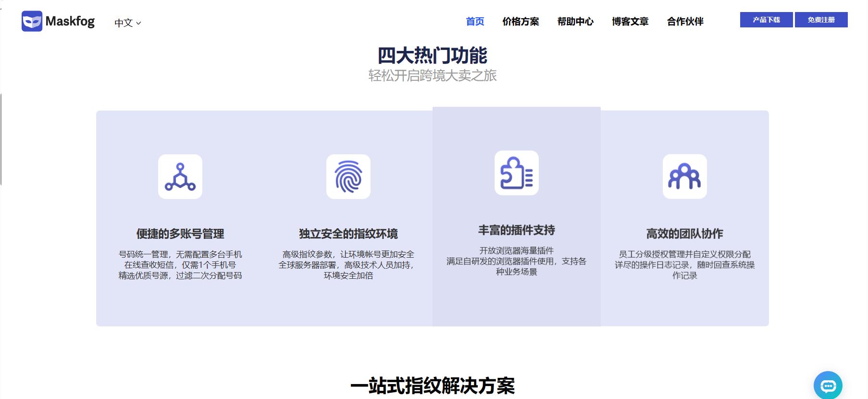Select the 独立安全的指纹环境 heading
Image resolution: width=868 pixels, height=399 pixels.
tap(348, 234)
